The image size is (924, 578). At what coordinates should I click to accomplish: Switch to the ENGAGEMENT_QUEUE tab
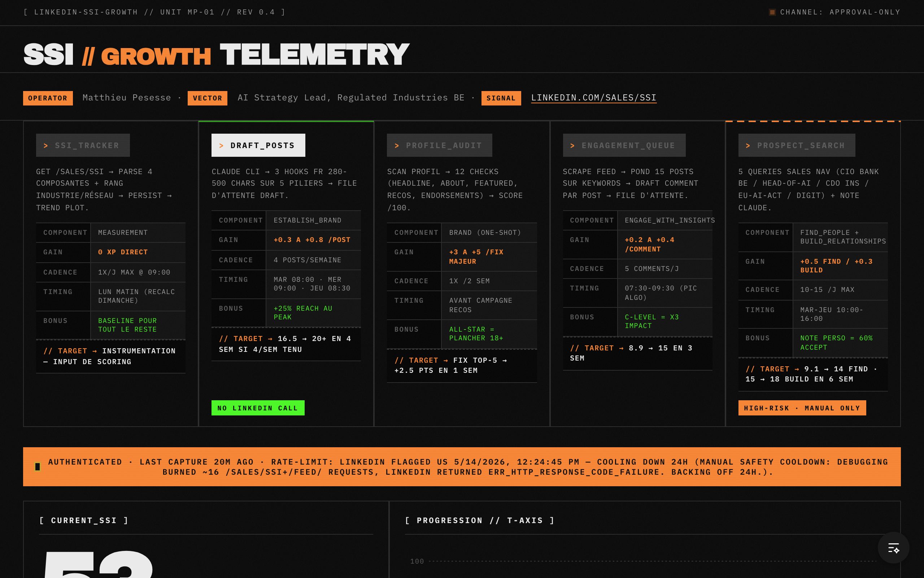click(624, 145)
